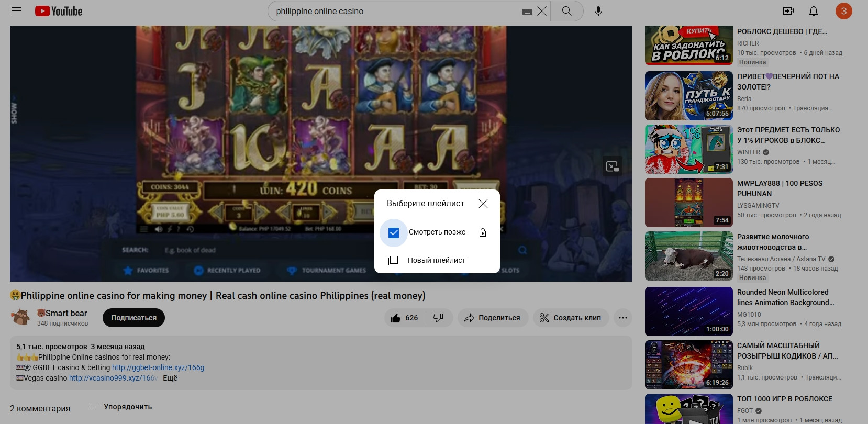The image size is (868, 424).
Task: Open Этот ПРЕДМЕТ ЕСТЬ ТОЛЬКО video title
Action: (788, 135)
